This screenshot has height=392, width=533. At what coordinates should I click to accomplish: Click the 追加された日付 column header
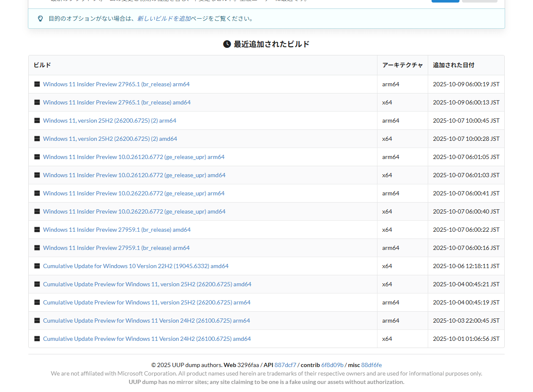pyautogui.click(x=454, y=65)
